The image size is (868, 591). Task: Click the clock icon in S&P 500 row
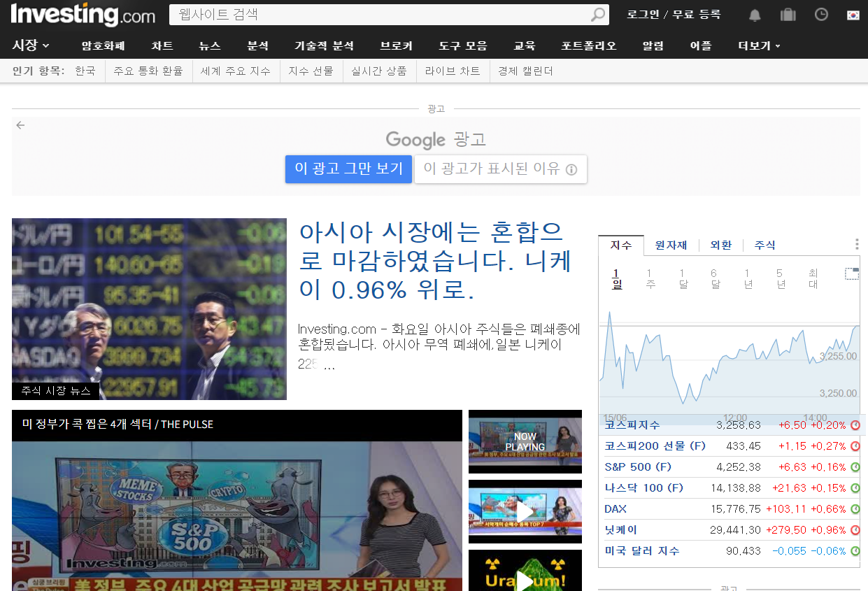pos(855,467)
